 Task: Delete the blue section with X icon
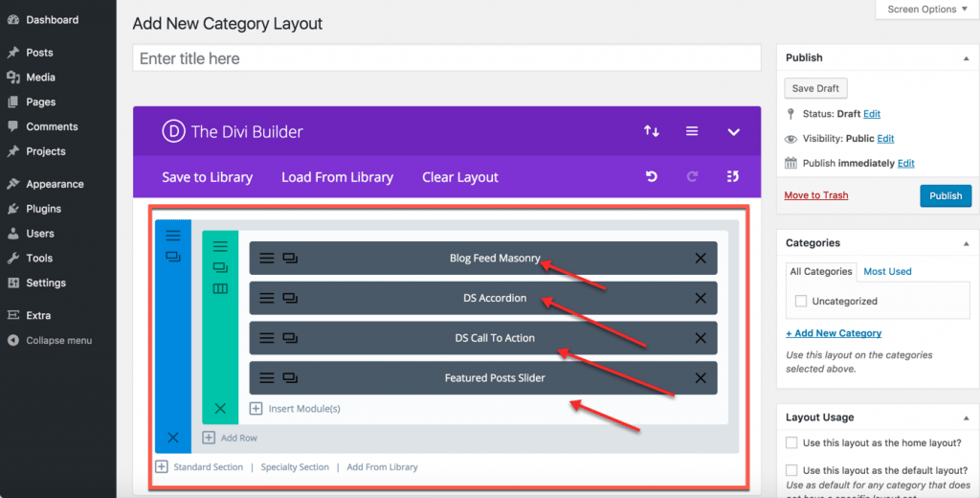173,438
